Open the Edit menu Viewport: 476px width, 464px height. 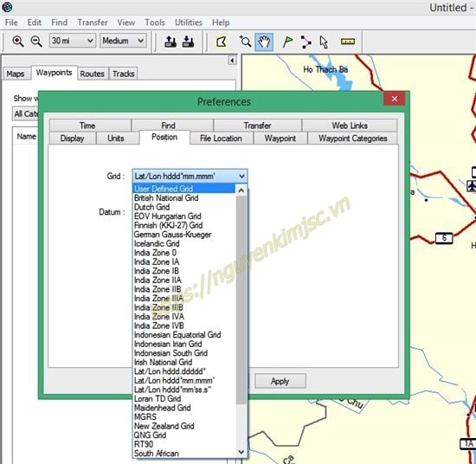[35, 23]
